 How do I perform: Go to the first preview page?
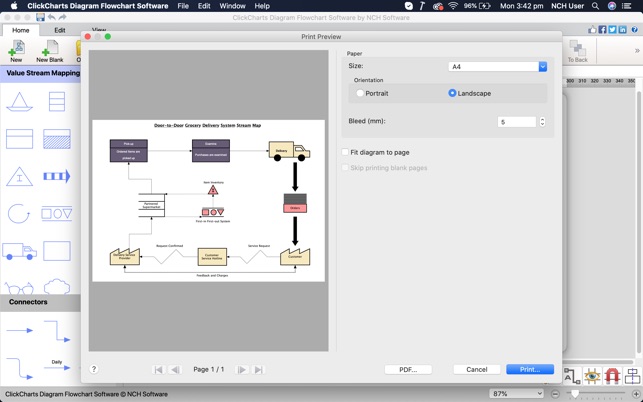point(158,370)
